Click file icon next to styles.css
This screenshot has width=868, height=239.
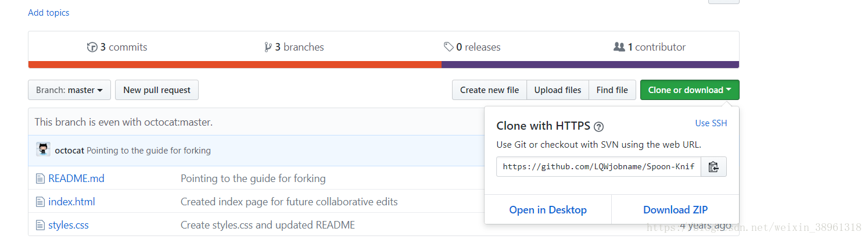pos(40,225)
